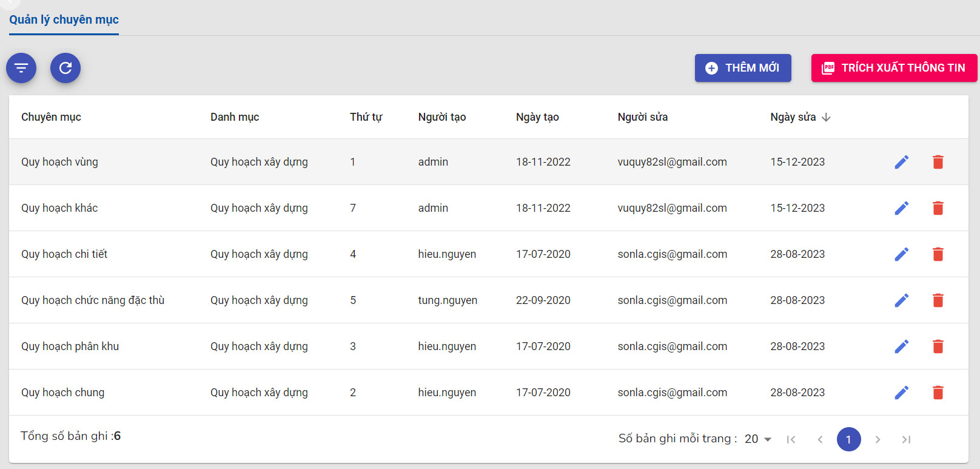Image resolution: width=980 pixels, height=469 pixels.
Task: Click Quy hoạch chức năng đặc thù cell
Action: 93,300
